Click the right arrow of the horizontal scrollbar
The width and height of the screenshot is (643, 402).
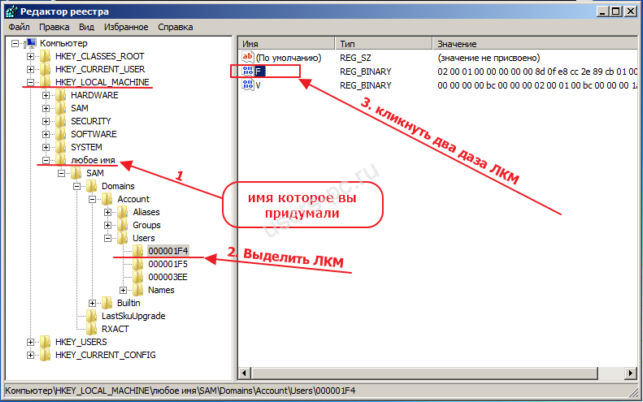(631, 373)
